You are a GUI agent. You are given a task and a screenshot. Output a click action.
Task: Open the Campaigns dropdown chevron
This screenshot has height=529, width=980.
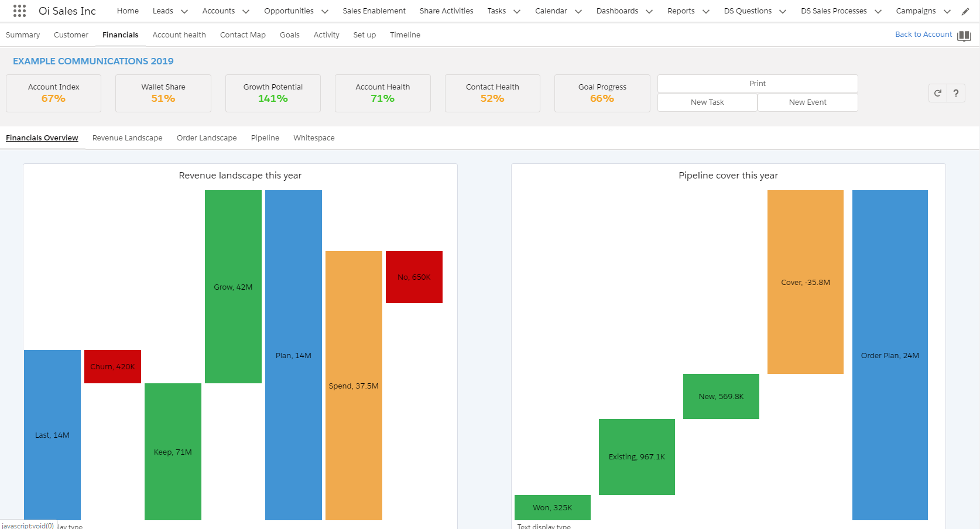coord(947,12)
